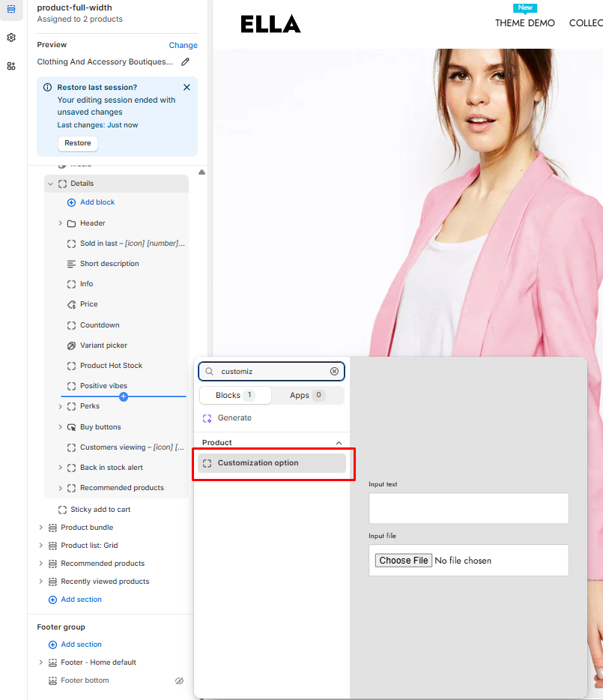Open the apps icon in left rail
603x700 pixels.
coord(11,66)
